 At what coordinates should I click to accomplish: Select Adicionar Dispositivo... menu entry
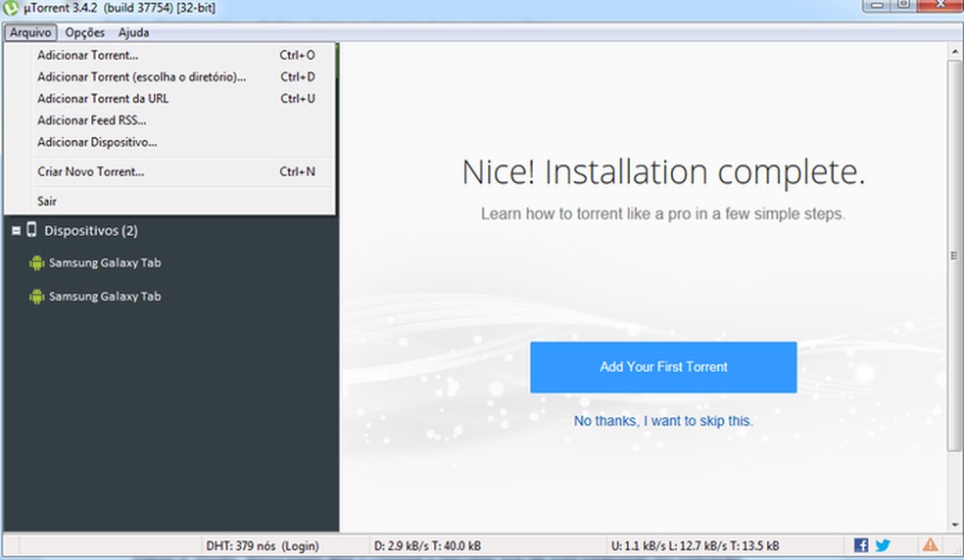coord(169,142)
